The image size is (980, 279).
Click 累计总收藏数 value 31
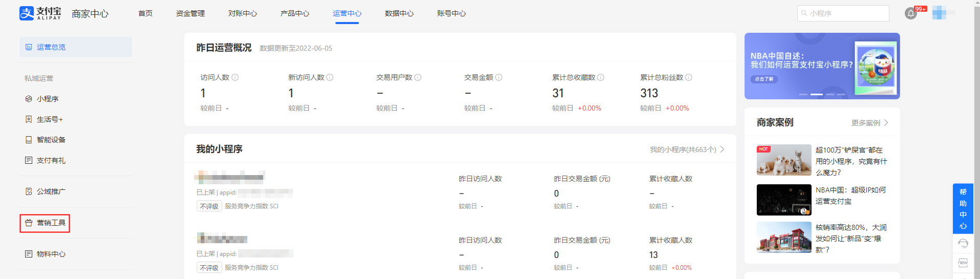click(x=558, y=93)
